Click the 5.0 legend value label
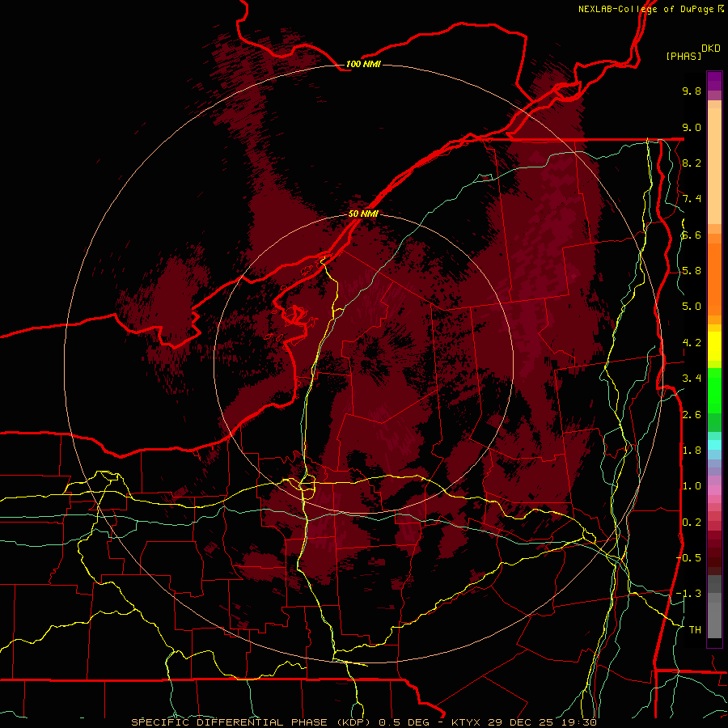Viewport: 728px width, 728px height. [692, 307]
